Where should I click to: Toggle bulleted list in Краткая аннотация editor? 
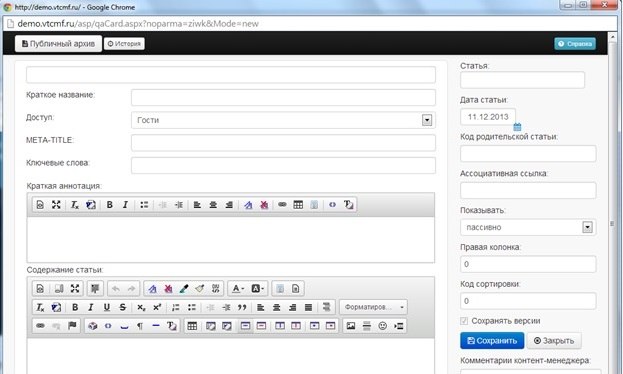[x=144, y=205]
